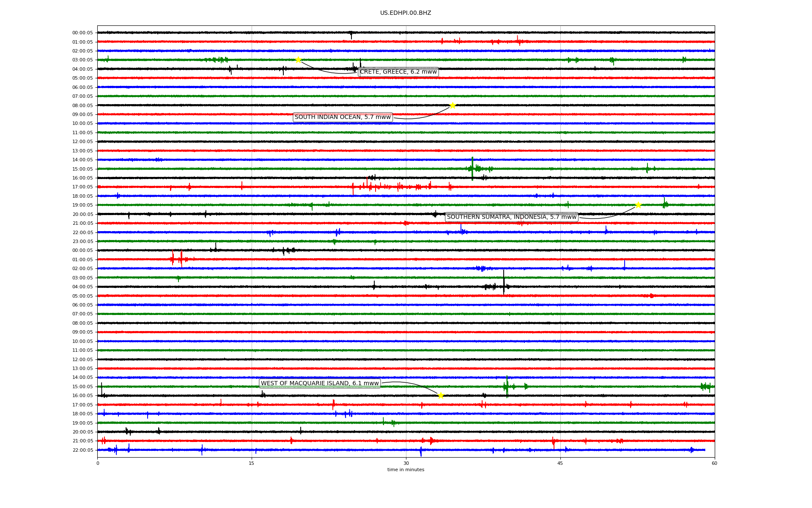Select the SOUTH INDIAN OCEAN, 5.7 mww label
Screen dimensions: 812x508
343,117
